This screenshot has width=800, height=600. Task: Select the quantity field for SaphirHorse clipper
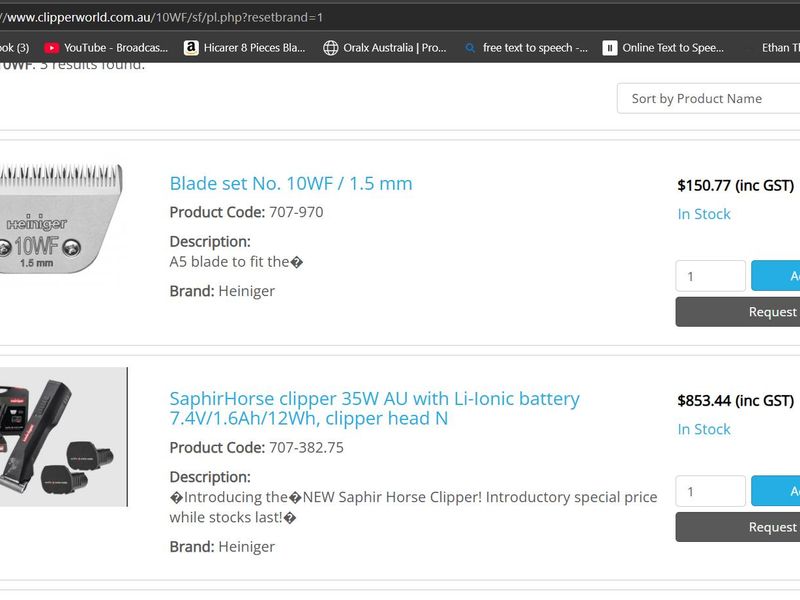point(710,491)
